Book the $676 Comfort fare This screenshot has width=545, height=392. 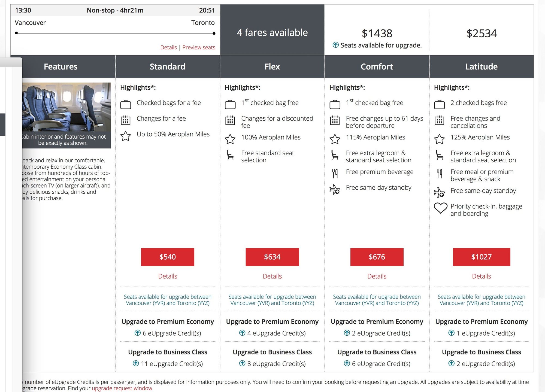coord(377,257)
